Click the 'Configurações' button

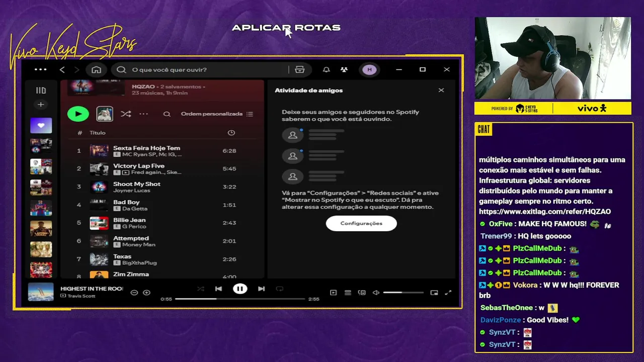(x=361, y=223)
